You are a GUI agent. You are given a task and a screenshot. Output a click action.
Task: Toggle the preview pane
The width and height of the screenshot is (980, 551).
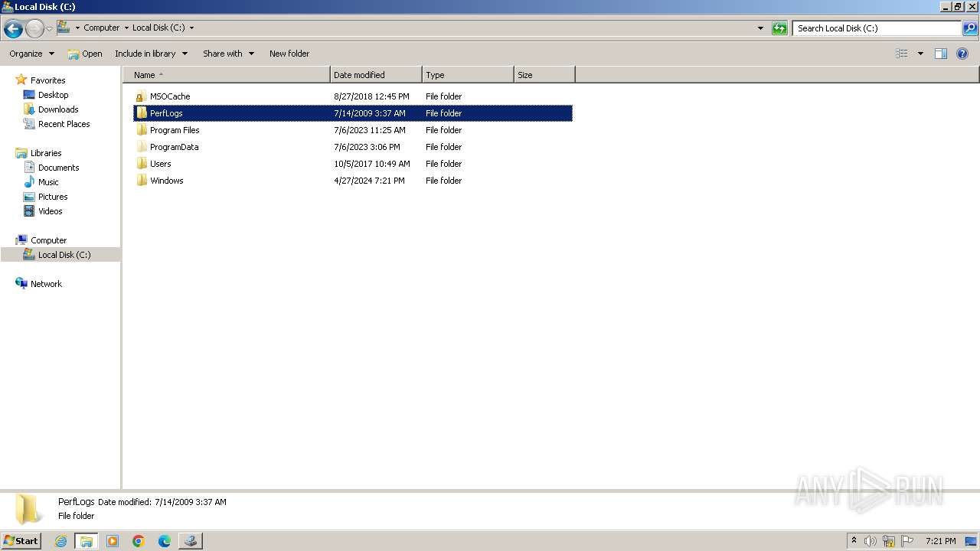(941, 54)
